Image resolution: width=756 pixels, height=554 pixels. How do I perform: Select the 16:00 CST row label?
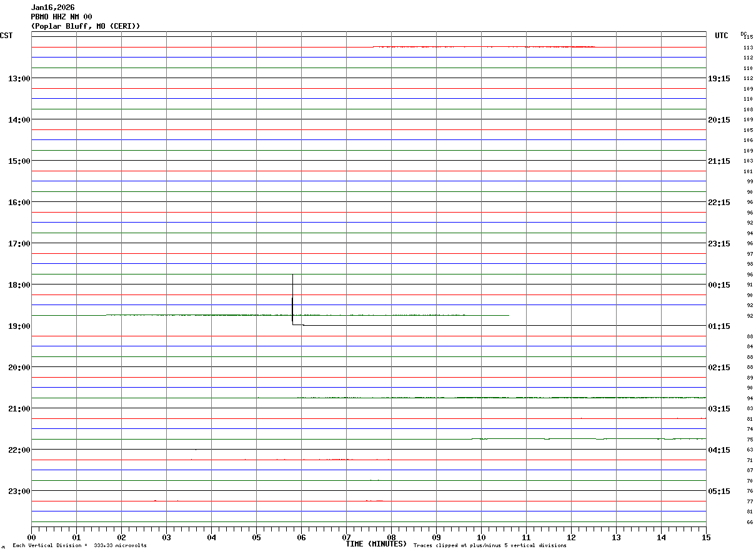tap(19, 202)
